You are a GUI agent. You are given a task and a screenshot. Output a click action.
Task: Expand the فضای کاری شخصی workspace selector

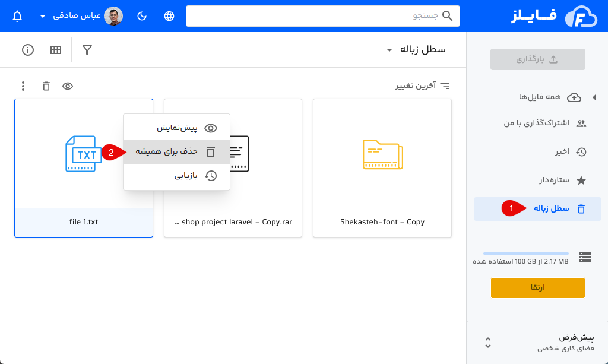click(488, 342)
